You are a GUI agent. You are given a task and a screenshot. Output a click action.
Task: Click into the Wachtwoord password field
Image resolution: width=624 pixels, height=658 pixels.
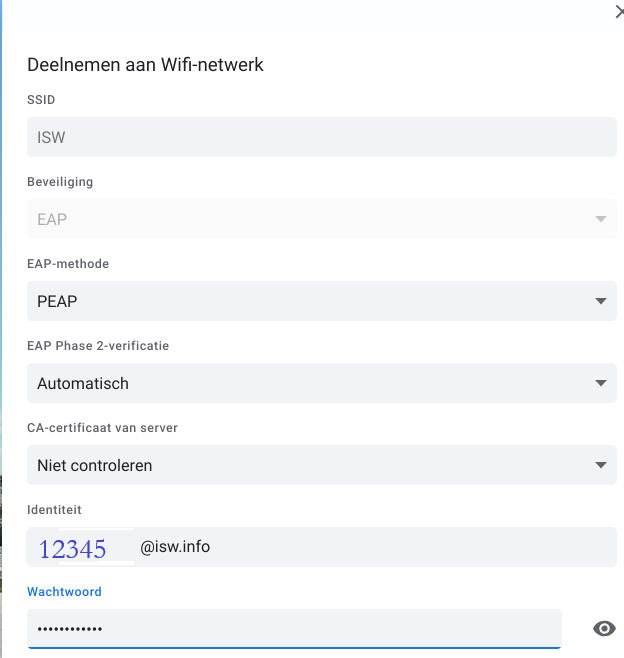pos(294,628)
